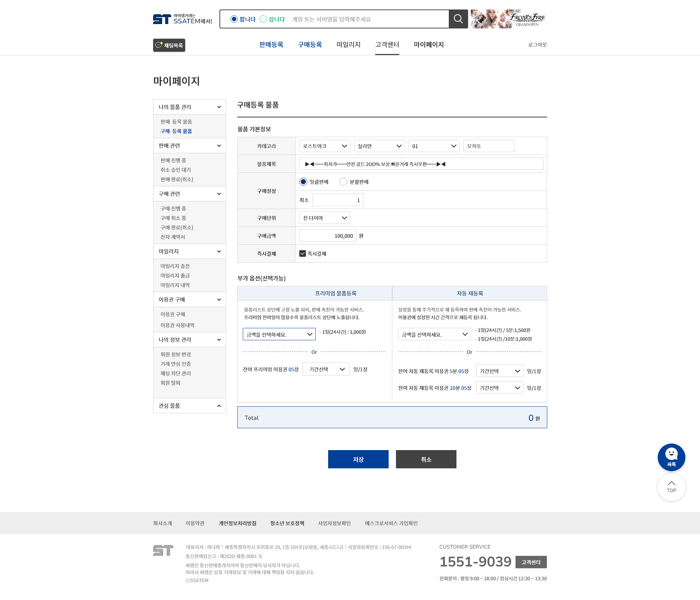Click the blue 저장 save button
The width and height of the screenshot is (700, 600).
pyautogui.click(x=358, y=459)
